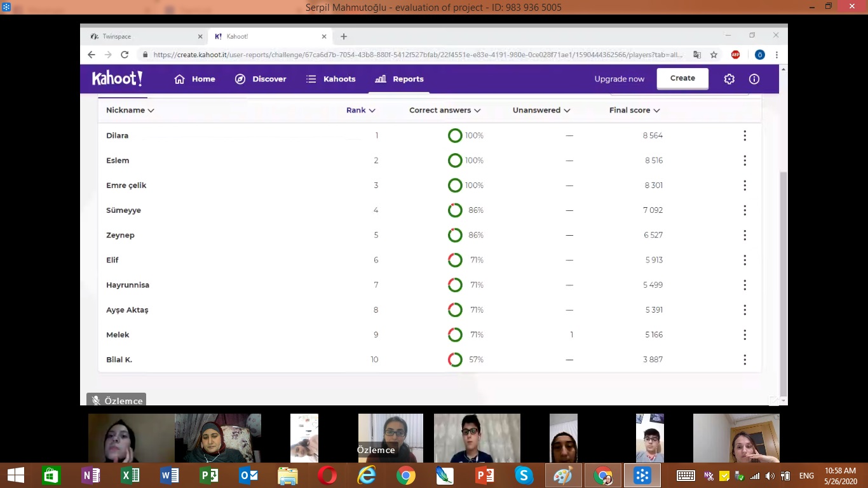Go to the Home page
The width and height of the screenshot is (868, 488).
pos(195,79)
